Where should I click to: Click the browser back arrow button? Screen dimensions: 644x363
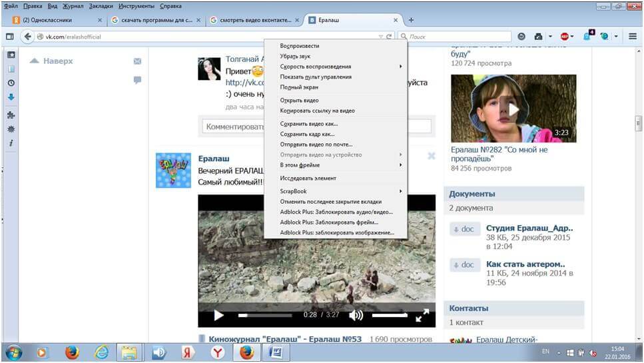pos(27,37)
